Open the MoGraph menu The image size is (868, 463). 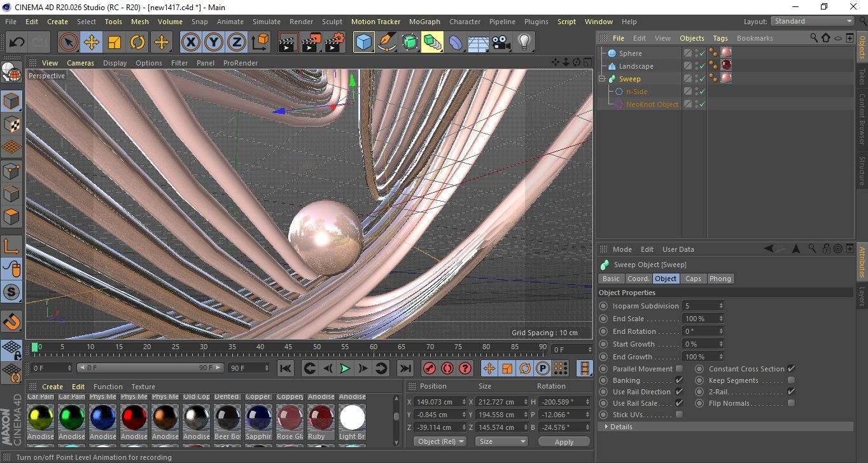click(424, 22)
